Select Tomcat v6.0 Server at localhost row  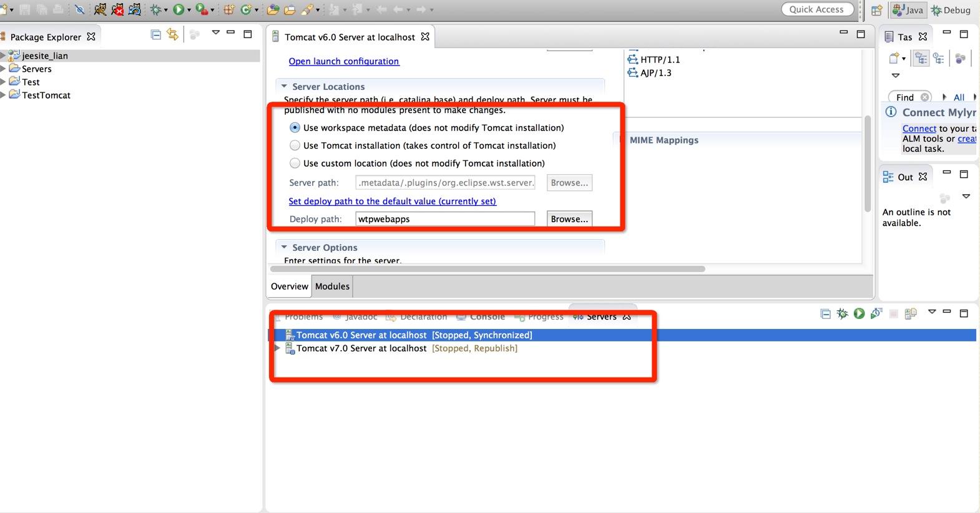tap(622, 335)
